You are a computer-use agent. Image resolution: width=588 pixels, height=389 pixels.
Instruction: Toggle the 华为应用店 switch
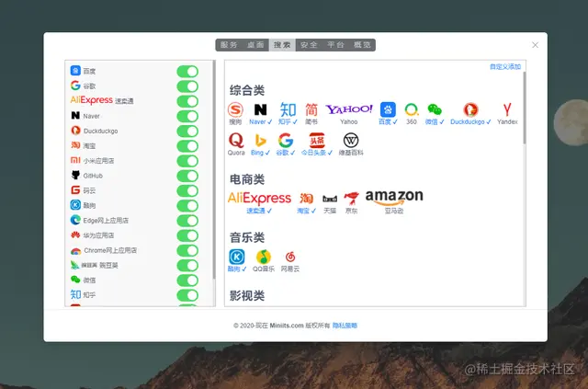click(187, 235)
